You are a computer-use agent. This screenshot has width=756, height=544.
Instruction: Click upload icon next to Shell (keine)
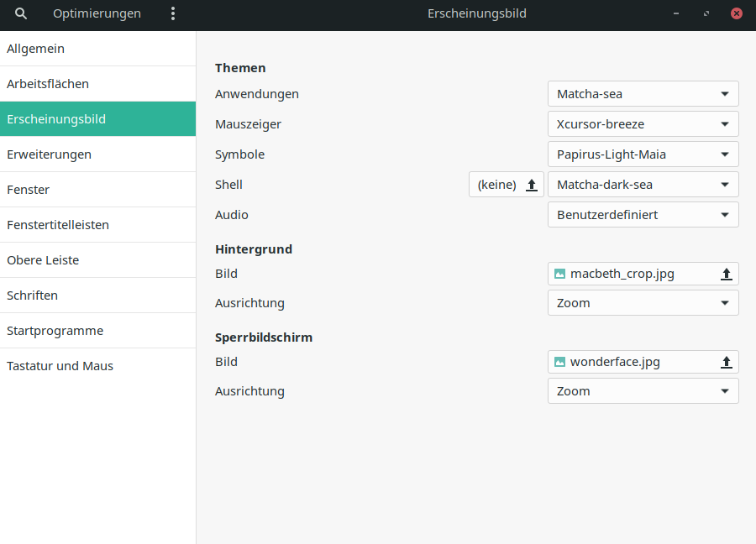531,185
